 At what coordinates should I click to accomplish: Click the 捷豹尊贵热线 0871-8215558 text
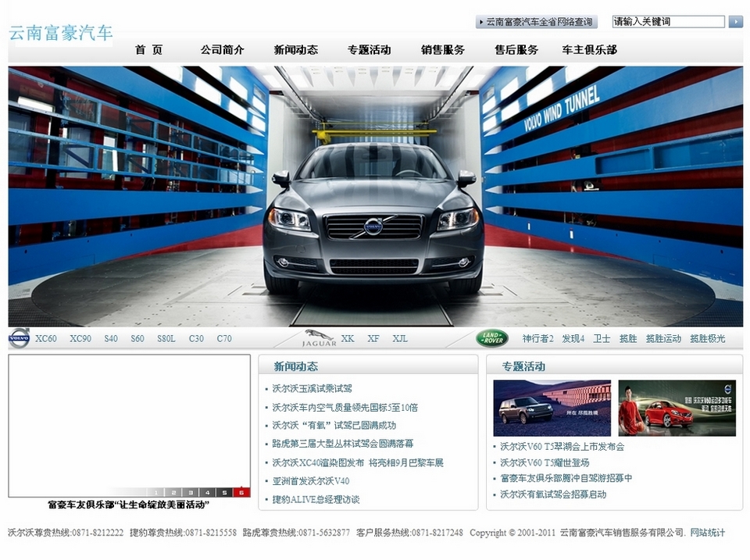(183, 532)
